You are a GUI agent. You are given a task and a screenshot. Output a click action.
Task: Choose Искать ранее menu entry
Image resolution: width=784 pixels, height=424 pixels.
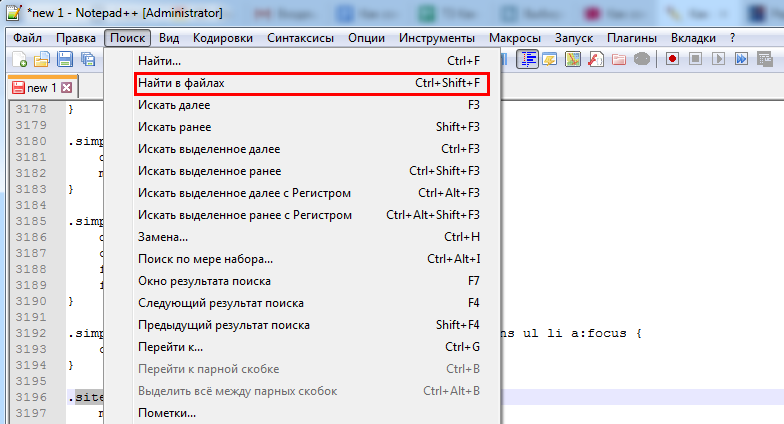click(302, 127)
